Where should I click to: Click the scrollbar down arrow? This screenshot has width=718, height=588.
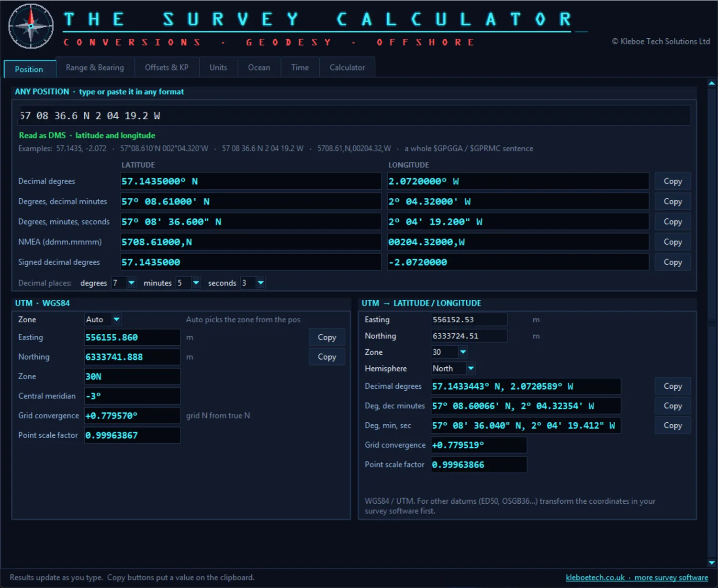pyautogui.click(x=712, y=563)
